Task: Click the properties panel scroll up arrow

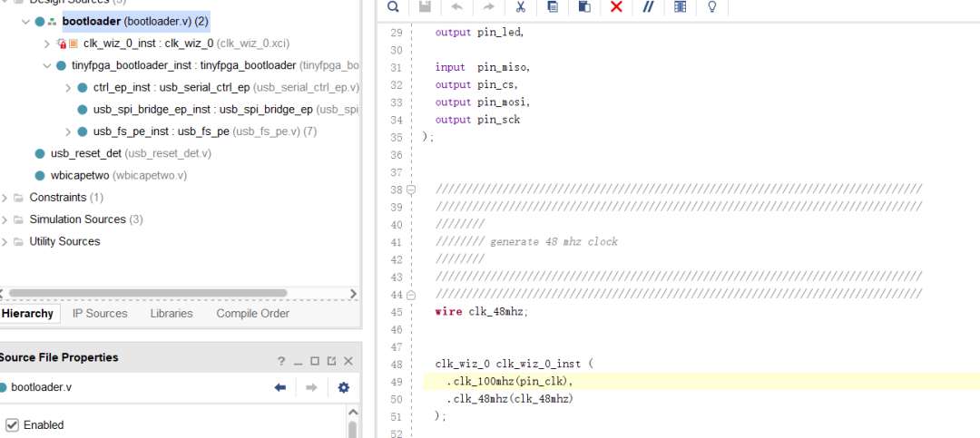Action: pyautogui.click(x=352, y=413)
